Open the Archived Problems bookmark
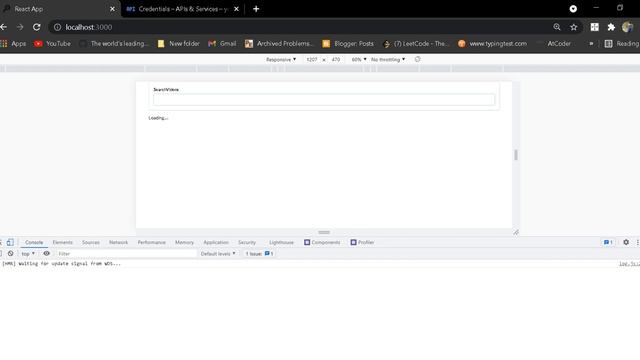 [279, 43]
